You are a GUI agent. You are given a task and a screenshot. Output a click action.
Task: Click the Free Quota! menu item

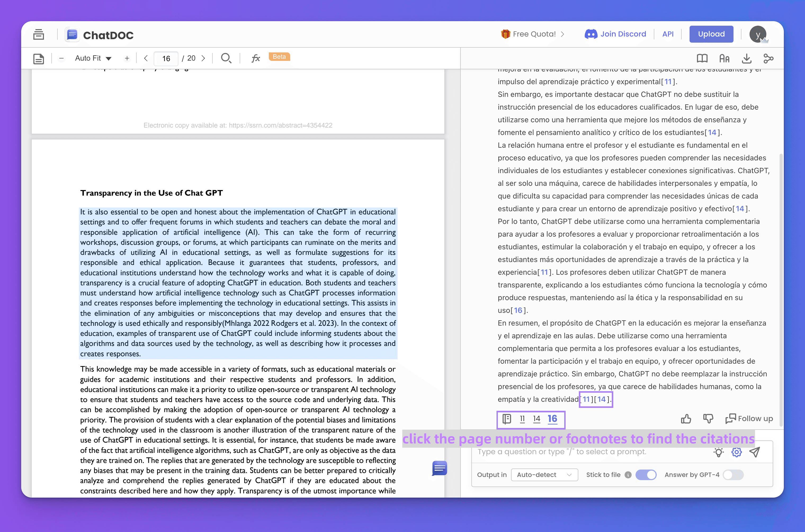click(x=534, y=34)
